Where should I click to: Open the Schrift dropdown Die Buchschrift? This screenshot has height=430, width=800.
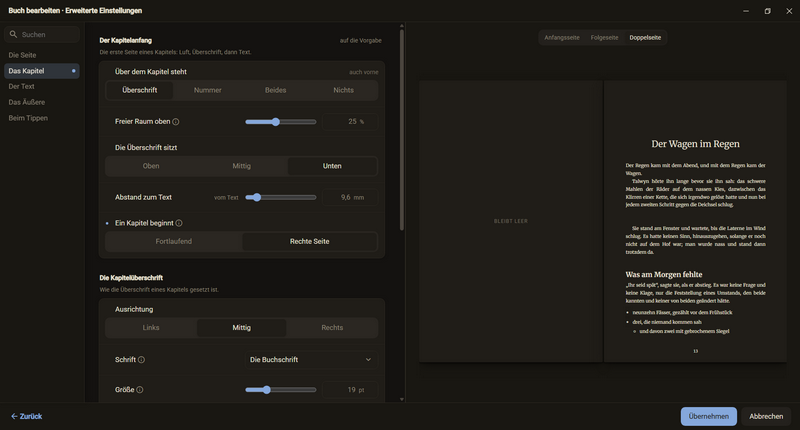coord(311,360)
